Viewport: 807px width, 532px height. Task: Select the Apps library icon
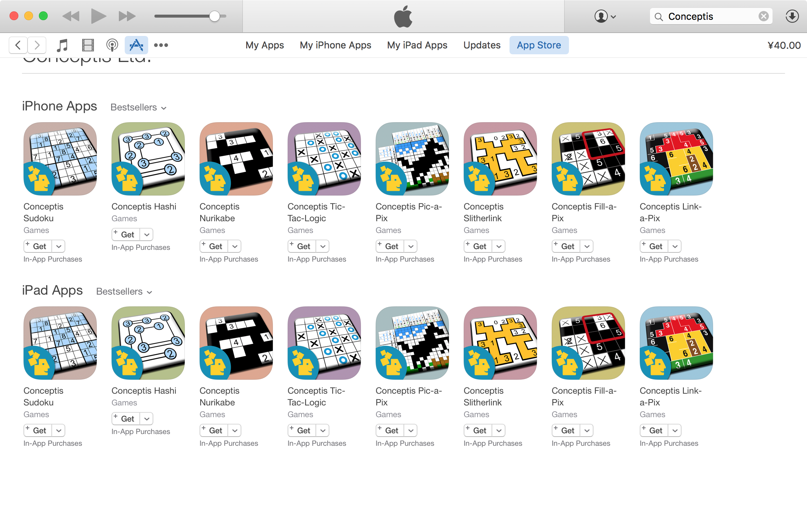click(x=136, y=45)
